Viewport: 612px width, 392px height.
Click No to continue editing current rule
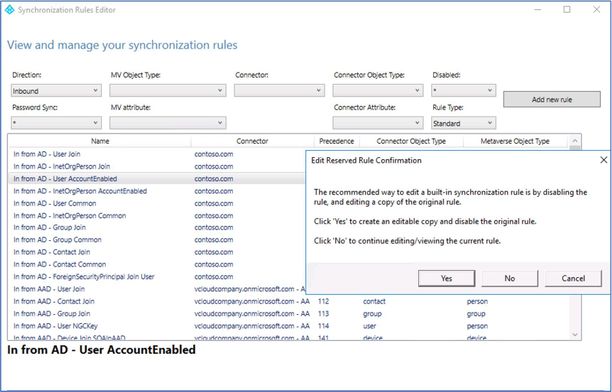[510, 278]
